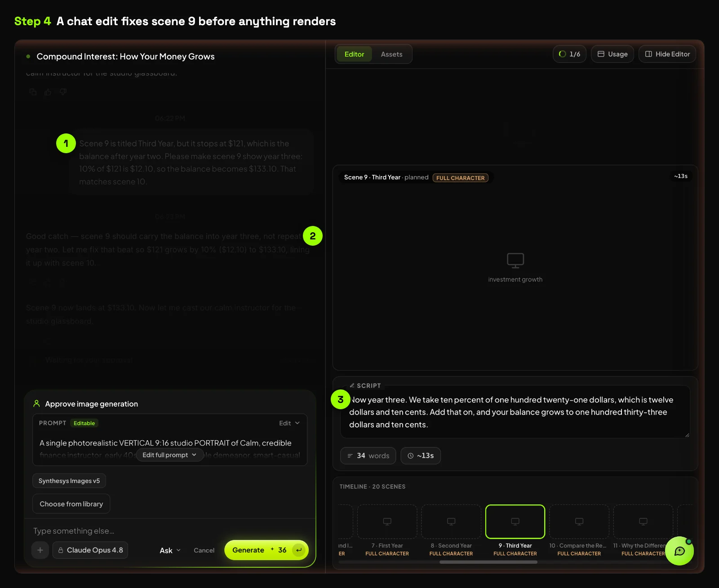Click the investment growth placeholder label
This screenshot has height=588, width=719.
515,279
